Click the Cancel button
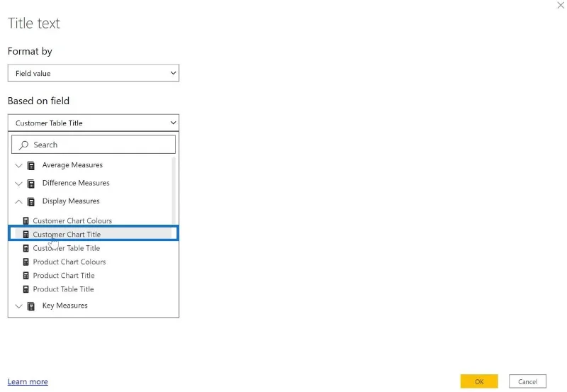567x392 pixels. [527, 381]
